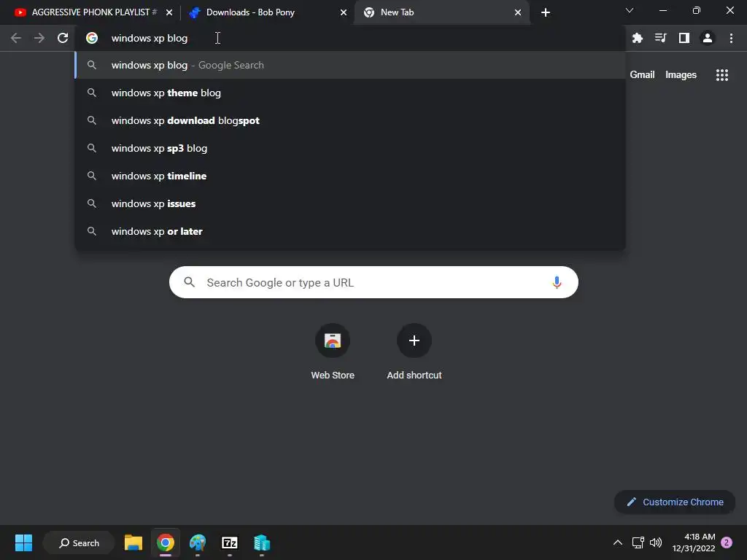The height and width of the screenshot is (560, 747).
Task: Open the notification badge showing 2
Action: [727, 542]
